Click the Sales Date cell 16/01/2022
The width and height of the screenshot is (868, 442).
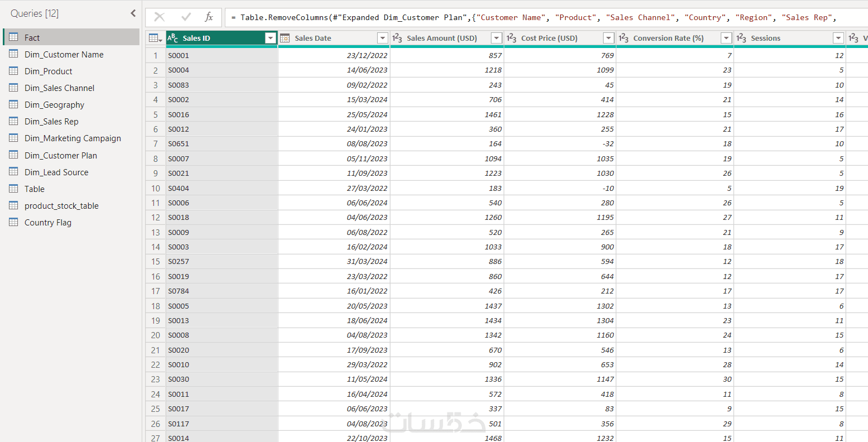coord(334,291)
